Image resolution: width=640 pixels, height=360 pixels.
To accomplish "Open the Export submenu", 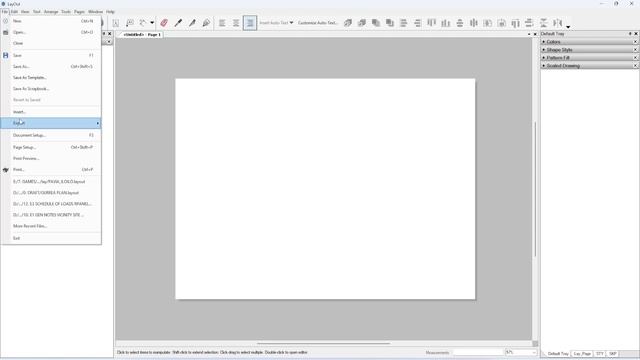I will click(51, 123).
